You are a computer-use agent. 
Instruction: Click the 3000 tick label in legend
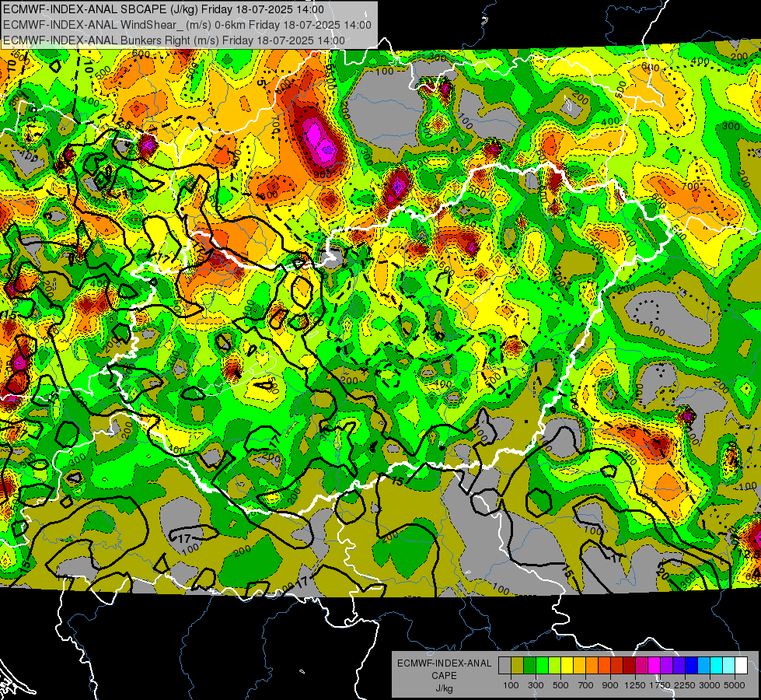click(x=710, y=685)
